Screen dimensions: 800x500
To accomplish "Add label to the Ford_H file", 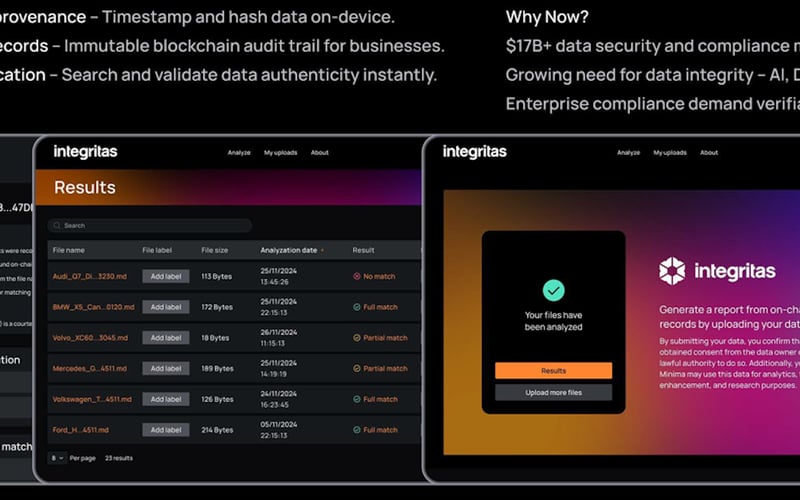I will pos(166,430).
